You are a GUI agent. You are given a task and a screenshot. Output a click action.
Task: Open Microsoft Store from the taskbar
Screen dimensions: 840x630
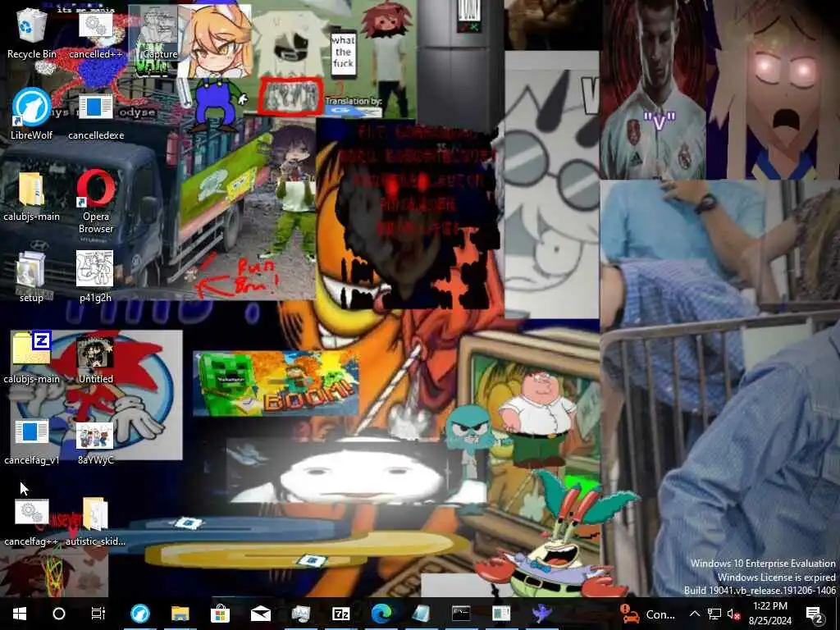[220, 614]
